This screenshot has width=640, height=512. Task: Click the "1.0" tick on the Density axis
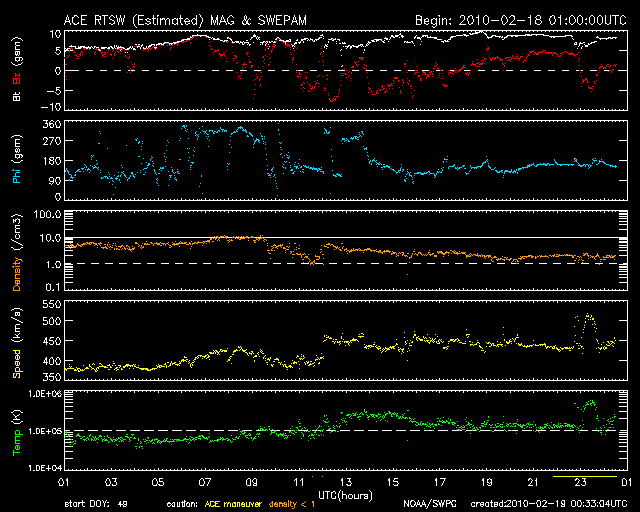[53, 265]
